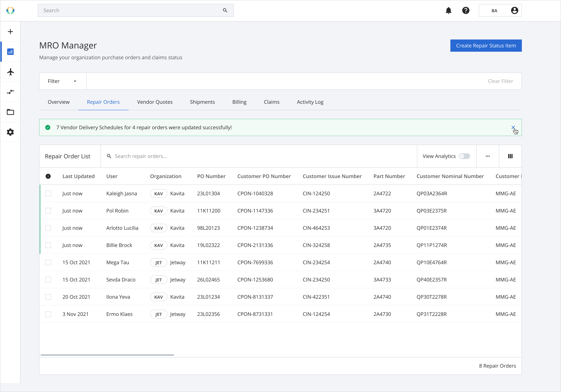Click PO number 23L02356
Screen dimensions: 561x392
click(x=208, y=314)
